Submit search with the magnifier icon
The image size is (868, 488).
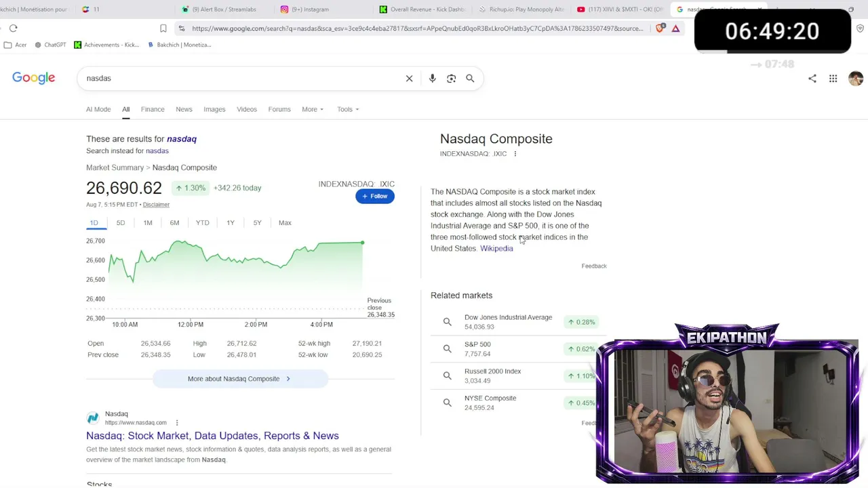tap(470, 78)
